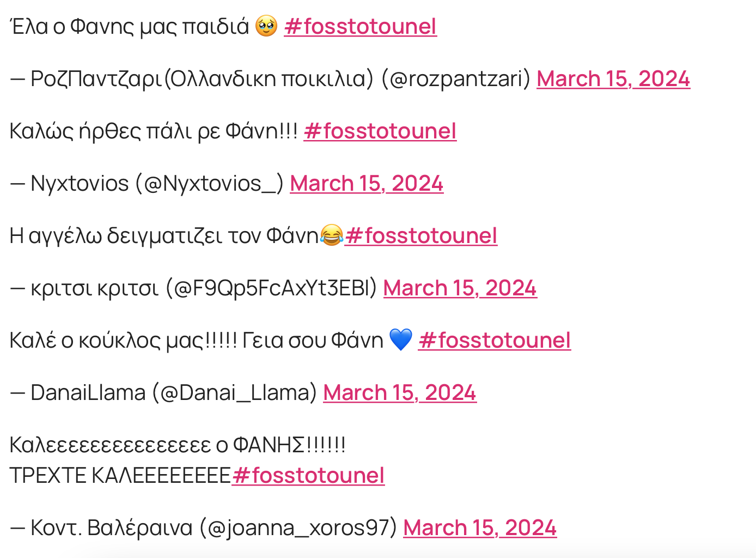
Task: Click the laughing tears emoji after Φάνη
Action: (x=332, y=235)
